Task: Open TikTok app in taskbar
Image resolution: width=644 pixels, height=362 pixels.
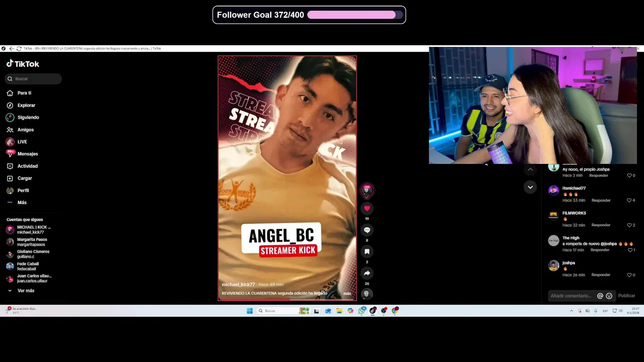Action: [373, 311]
